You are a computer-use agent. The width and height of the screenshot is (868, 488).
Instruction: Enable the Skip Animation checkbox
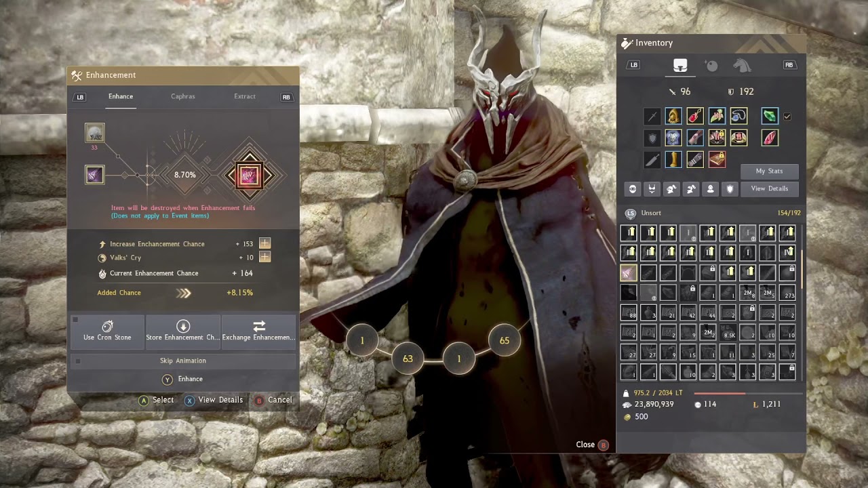coord(78,361)
